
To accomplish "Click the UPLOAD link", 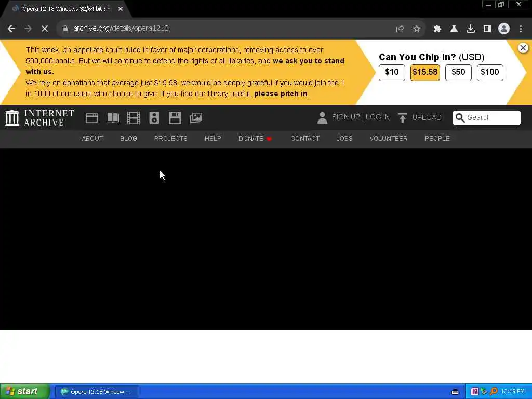I will 427,118.
